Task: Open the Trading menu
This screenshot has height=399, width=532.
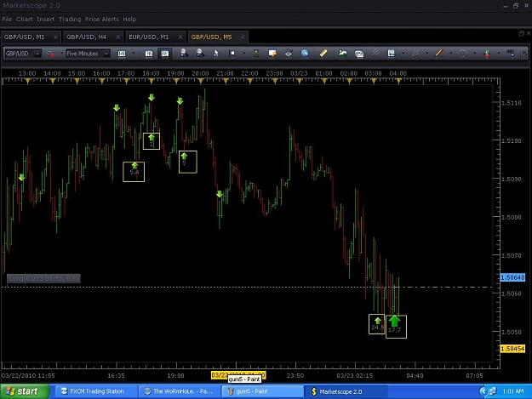Action: pyautogui.click(x=70, y=20)
